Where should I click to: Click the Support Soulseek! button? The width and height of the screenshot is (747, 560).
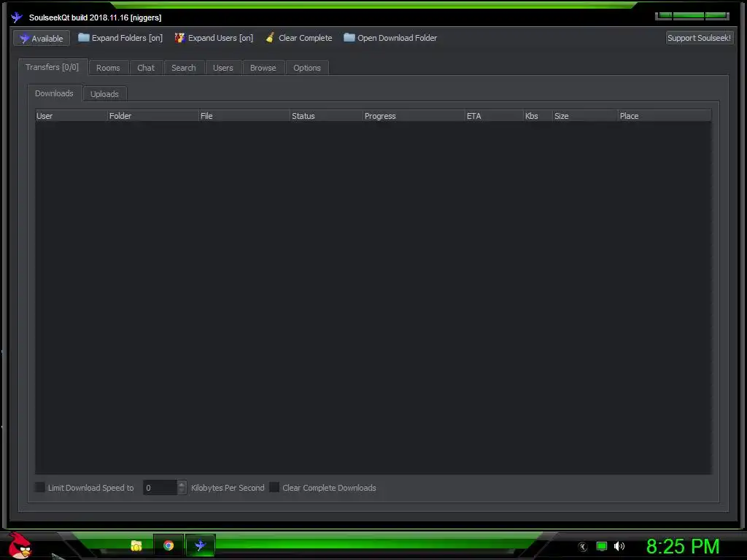(x=699, y=38)
